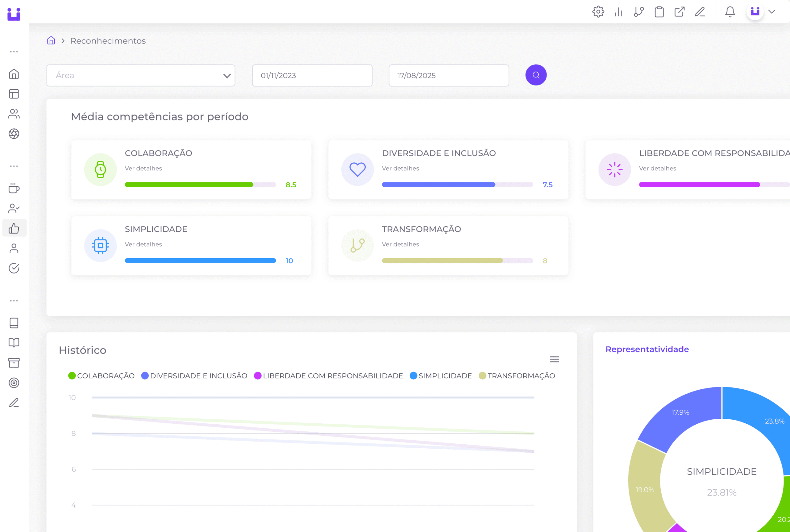
Task: Toggle SIMPLICIDADE series in Histórico legend
Action: 445,376
